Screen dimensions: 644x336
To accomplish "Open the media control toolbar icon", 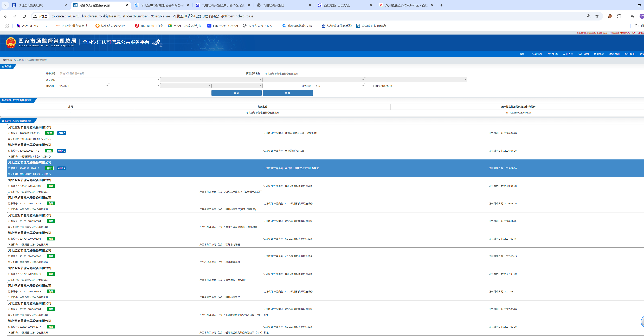I will (x=633, y=16).
